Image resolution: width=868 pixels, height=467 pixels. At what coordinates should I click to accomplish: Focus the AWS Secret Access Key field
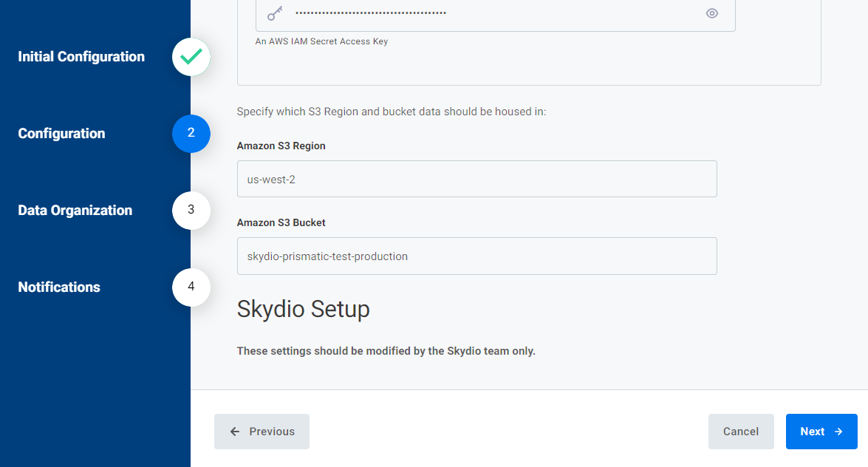(496, 14)
